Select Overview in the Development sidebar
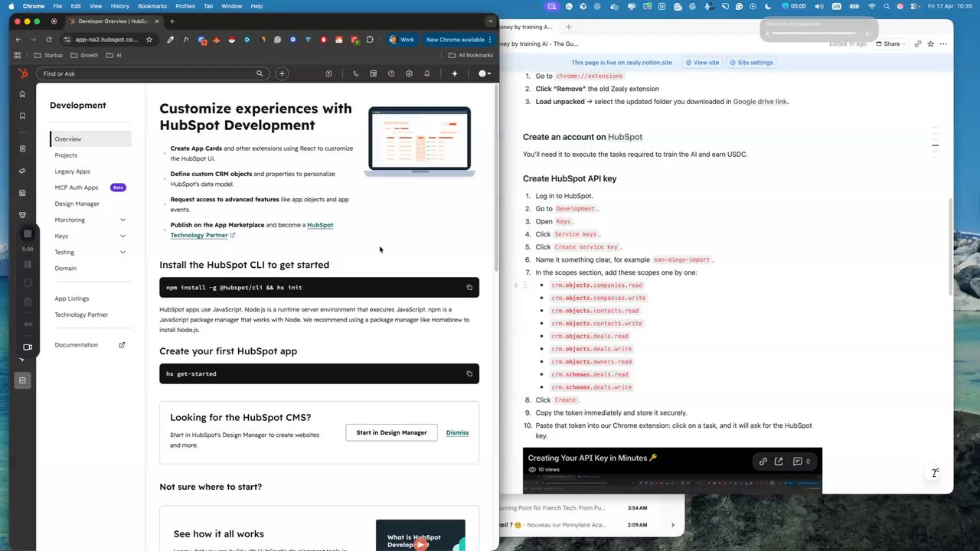 click(x=90, y=139)
